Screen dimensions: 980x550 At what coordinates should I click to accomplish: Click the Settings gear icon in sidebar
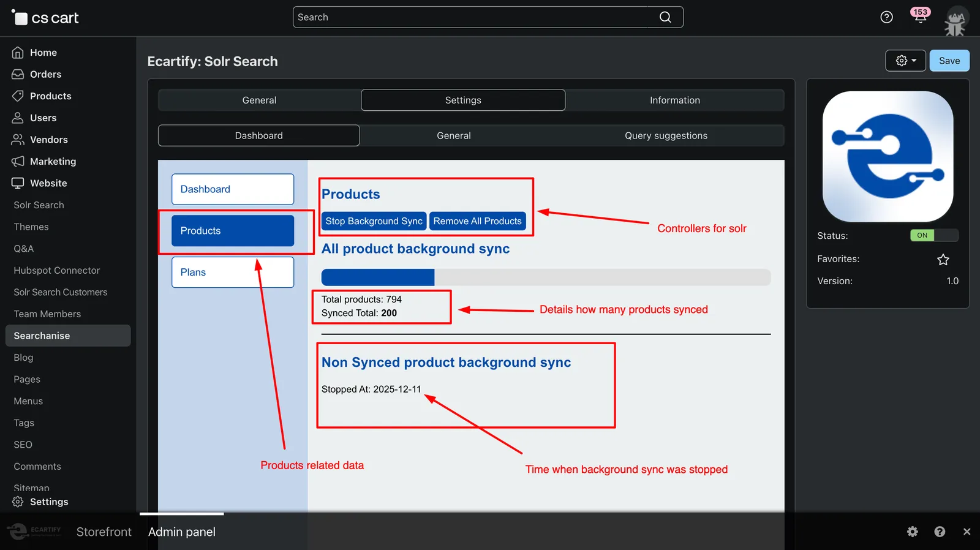click(18, 502)
